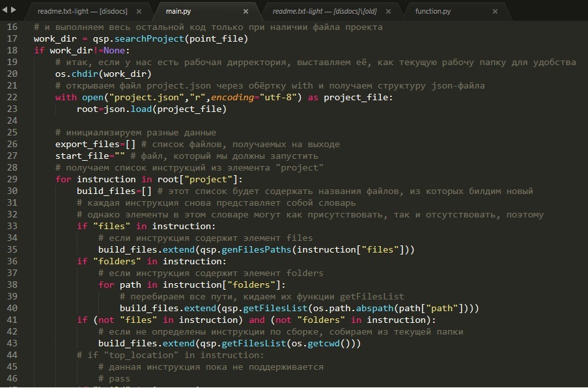Click the None keyword on line 18
The width and height of the screenshot is (588, 388).
[x=114, y=50]
